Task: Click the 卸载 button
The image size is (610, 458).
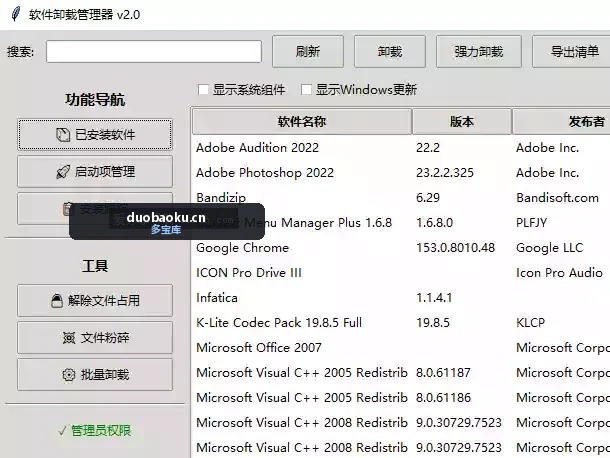Action: tap(390, 51)
